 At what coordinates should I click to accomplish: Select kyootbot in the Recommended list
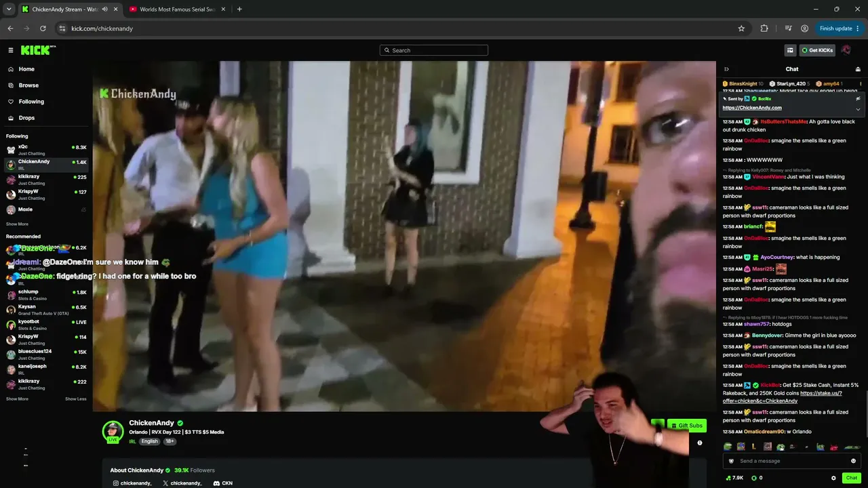(46, 325)
